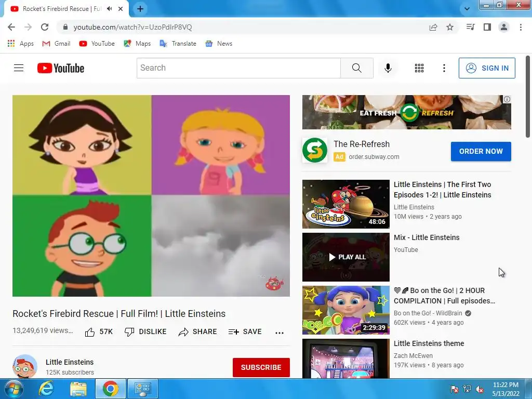532x399 pixels.
Task: Open the taskbar clock showing 11:22 PM
Action: 506,389
